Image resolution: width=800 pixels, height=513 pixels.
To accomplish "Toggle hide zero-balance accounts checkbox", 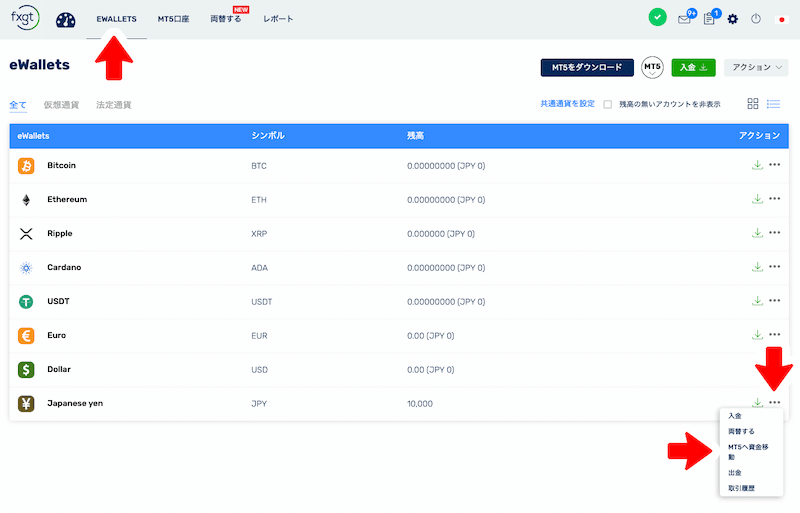I will coord(607,104).
